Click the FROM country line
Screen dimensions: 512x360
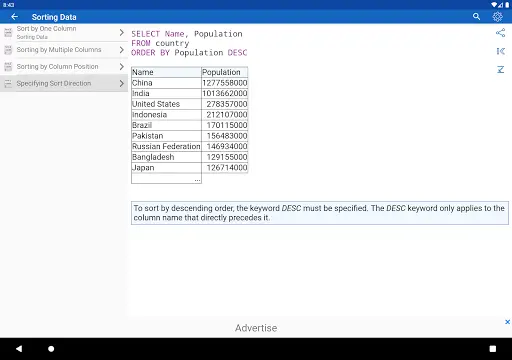[160, 43]
